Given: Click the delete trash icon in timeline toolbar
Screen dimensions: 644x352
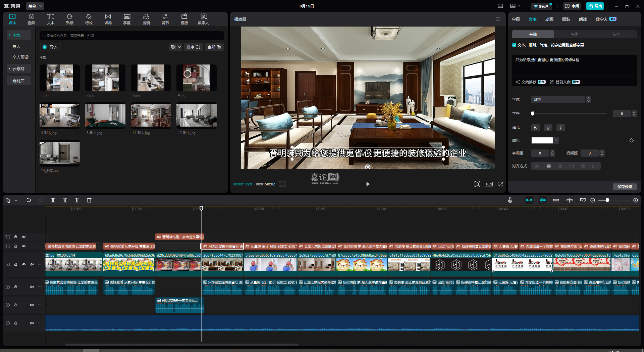Looking at the screenshot, I should (89, 200).
